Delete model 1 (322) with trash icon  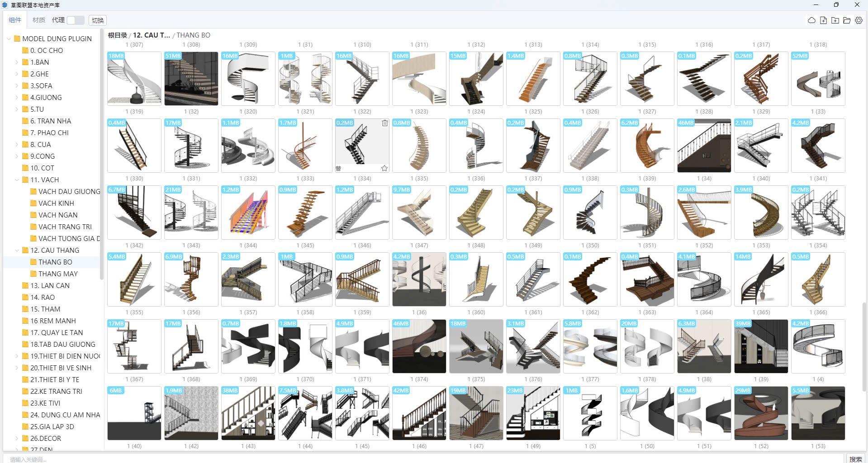pos(384,123)
